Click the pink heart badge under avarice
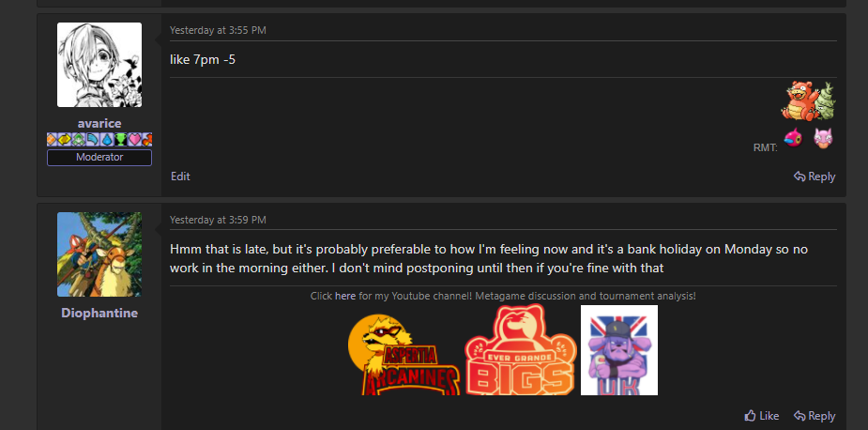 tap(133, 140)
